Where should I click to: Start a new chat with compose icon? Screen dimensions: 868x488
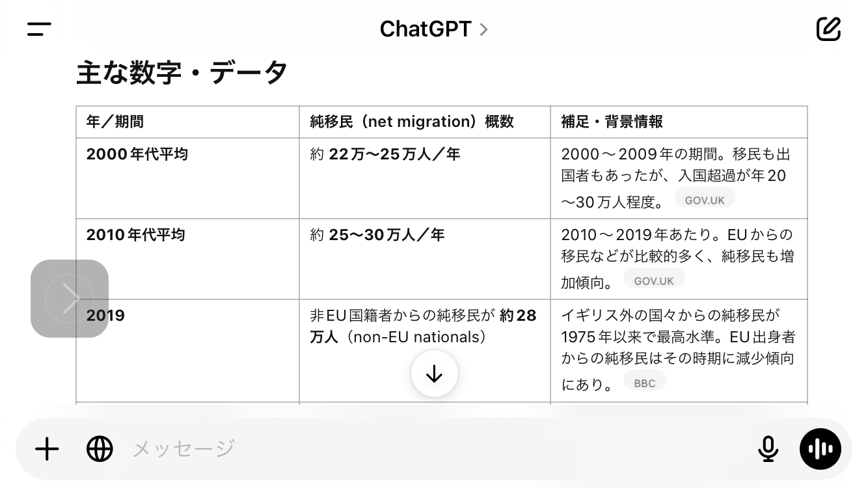tap(828, 29)
